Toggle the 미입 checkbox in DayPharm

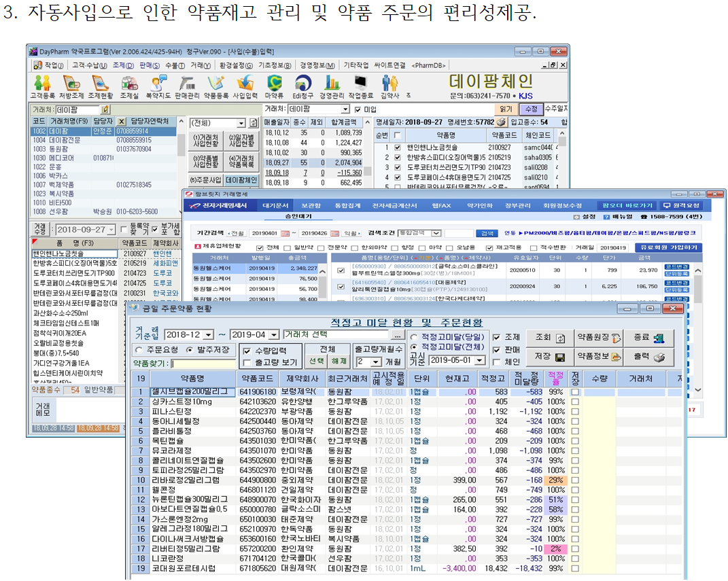click(358, 109)
